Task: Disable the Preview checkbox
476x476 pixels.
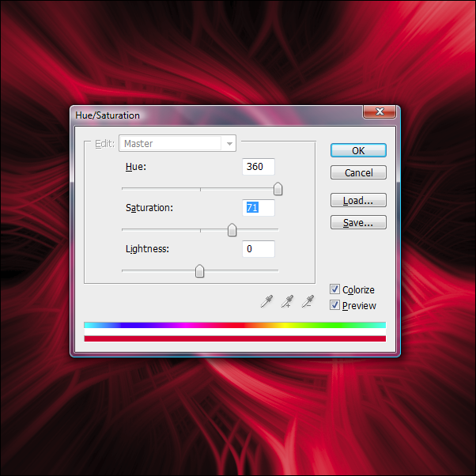Action: (335, 305)
